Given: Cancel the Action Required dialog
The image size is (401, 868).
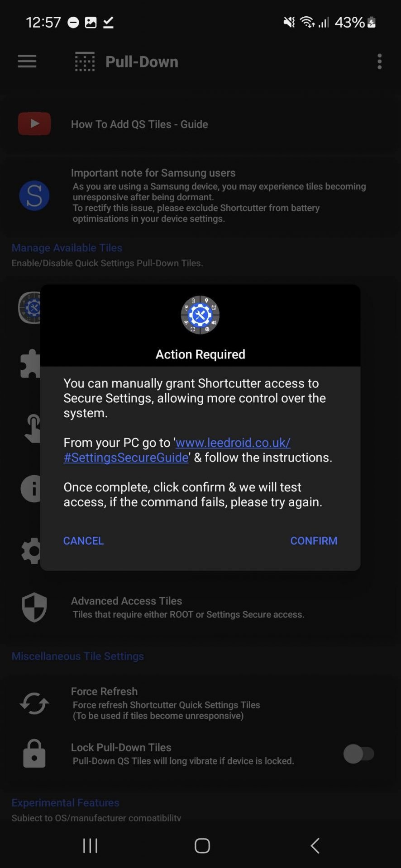Looking at the screenshot, I should (83, 541).
